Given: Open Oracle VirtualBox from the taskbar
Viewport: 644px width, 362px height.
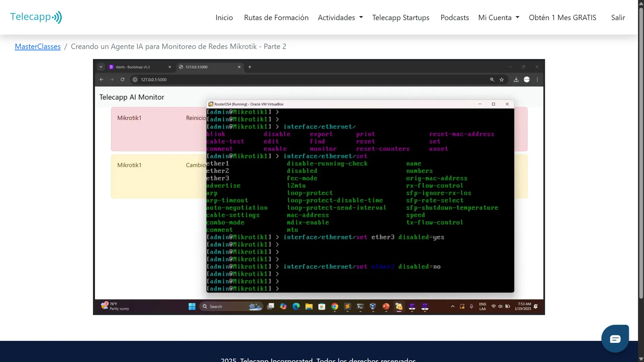Looking at the screenshot, I should coord(373,306).
